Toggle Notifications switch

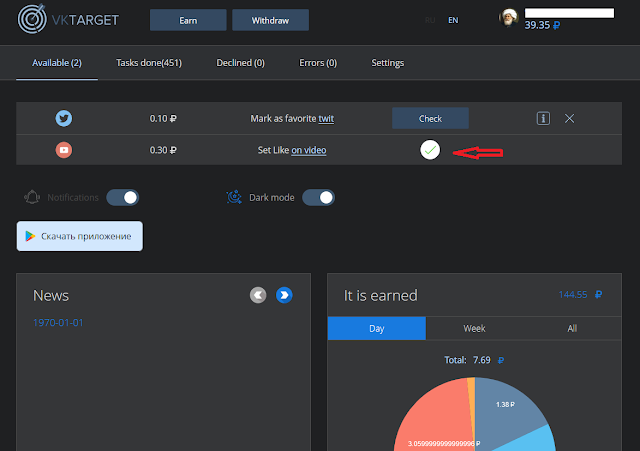tap(122, 198)
